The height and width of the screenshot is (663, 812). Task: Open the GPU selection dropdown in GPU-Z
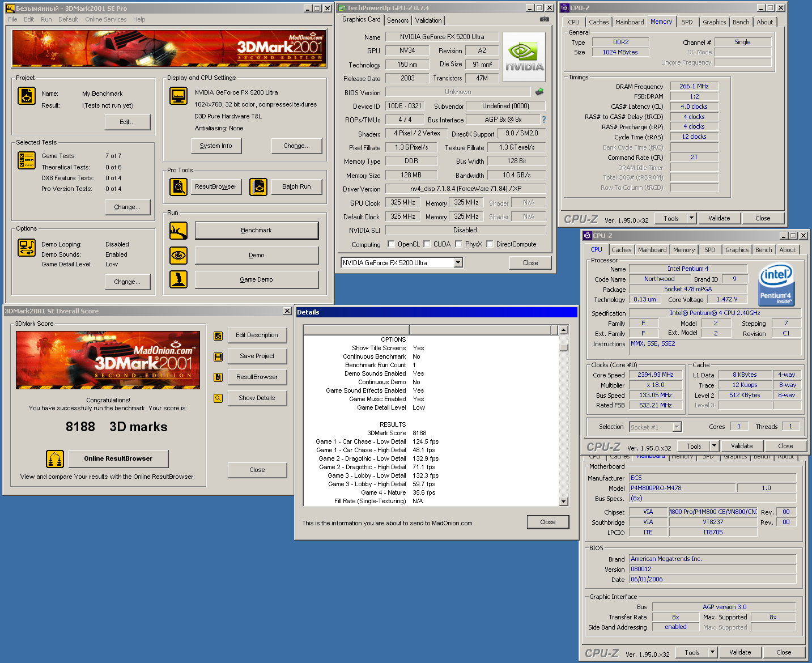(458, 262)
